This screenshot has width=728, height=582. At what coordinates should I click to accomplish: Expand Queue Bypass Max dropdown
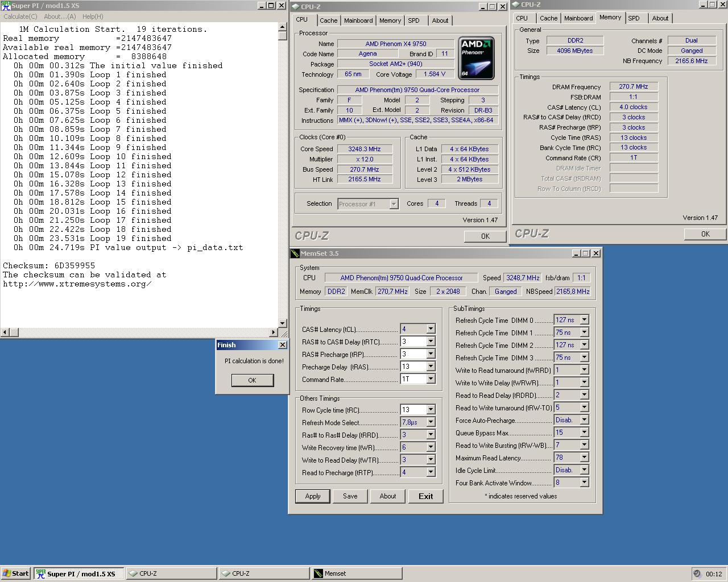click(584, 433)
